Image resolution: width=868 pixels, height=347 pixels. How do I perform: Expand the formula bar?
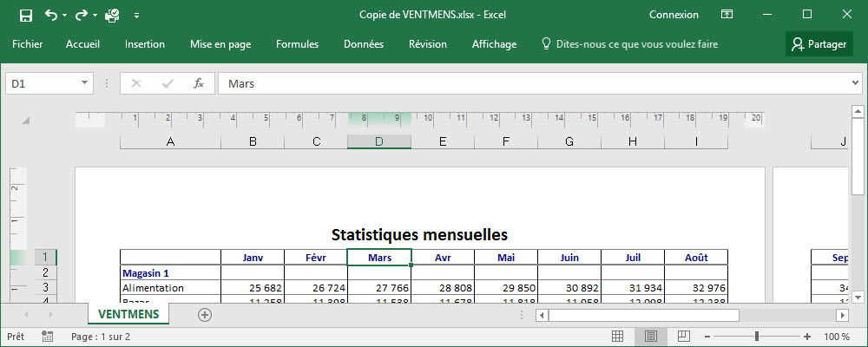pos(856,83)
